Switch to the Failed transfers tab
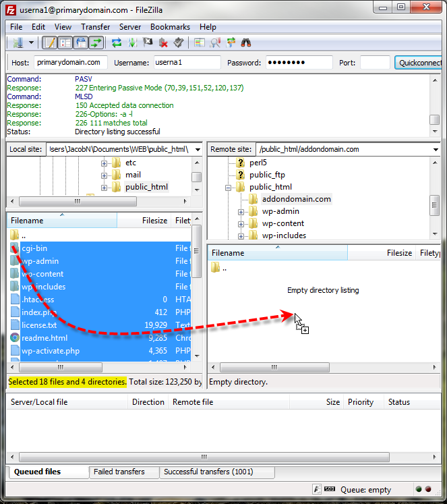The width and height of the screenshot is (447, 504). (119, 472)
